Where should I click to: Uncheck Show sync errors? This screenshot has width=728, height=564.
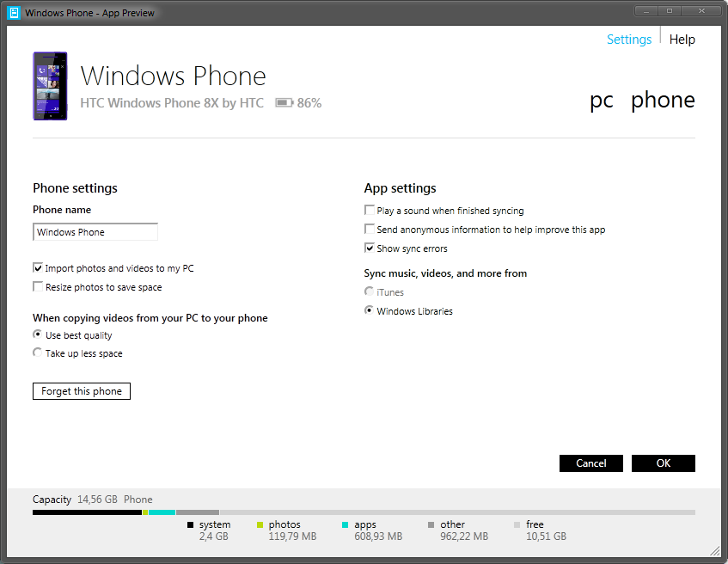pos(370,248)
